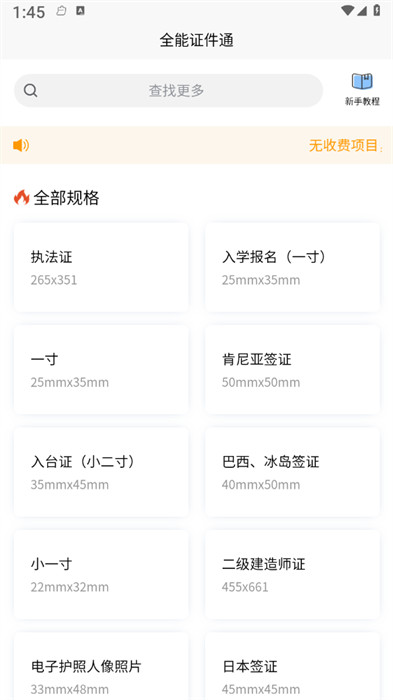
Task: Tap the 全能证件通 title bar
Action: click(196, 40)
